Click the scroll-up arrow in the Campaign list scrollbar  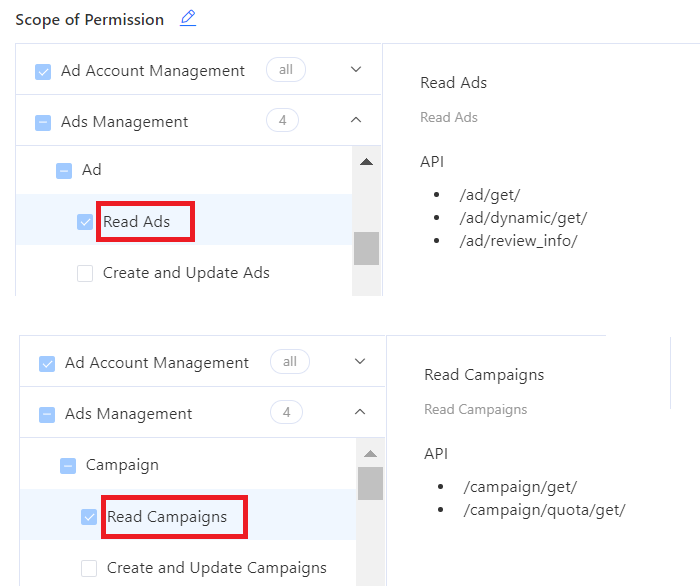coord(370,453)
